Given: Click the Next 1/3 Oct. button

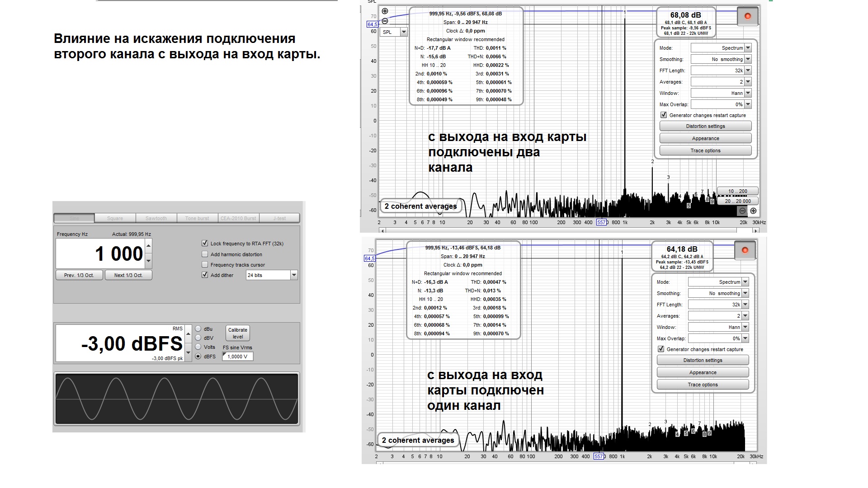Looking at the screenshot, I should pyautogui.click(x=128, y=275).
